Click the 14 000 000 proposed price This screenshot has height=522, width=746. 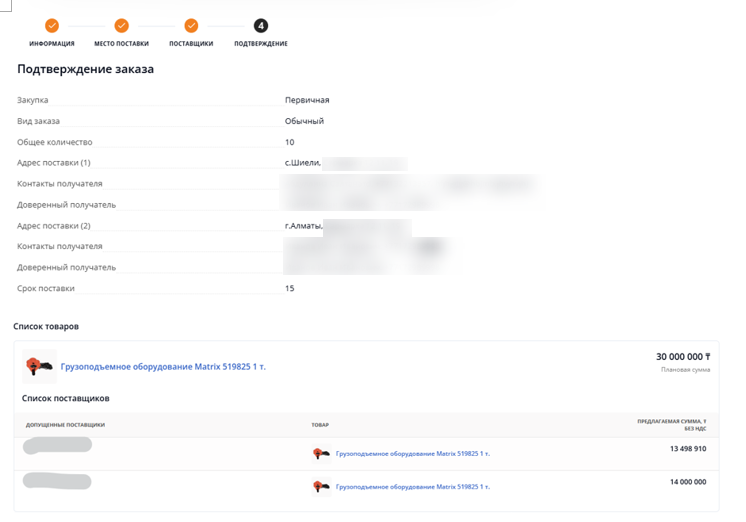tap(687, 482)
